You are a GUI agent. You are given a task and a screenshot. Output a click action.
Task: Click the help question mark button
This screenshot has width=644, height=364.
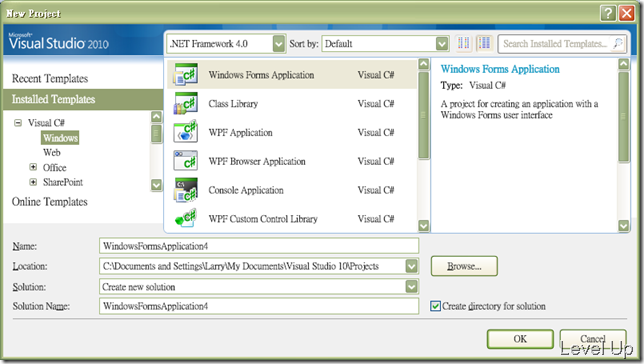(608, 13)
